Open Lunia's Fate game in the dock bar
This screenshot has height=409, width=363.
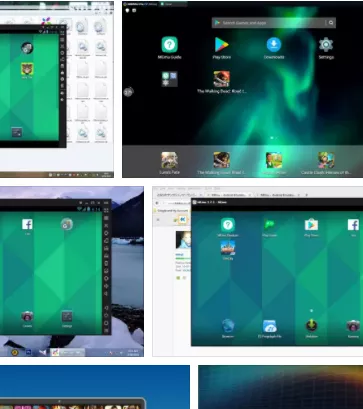tap(169, 160)
